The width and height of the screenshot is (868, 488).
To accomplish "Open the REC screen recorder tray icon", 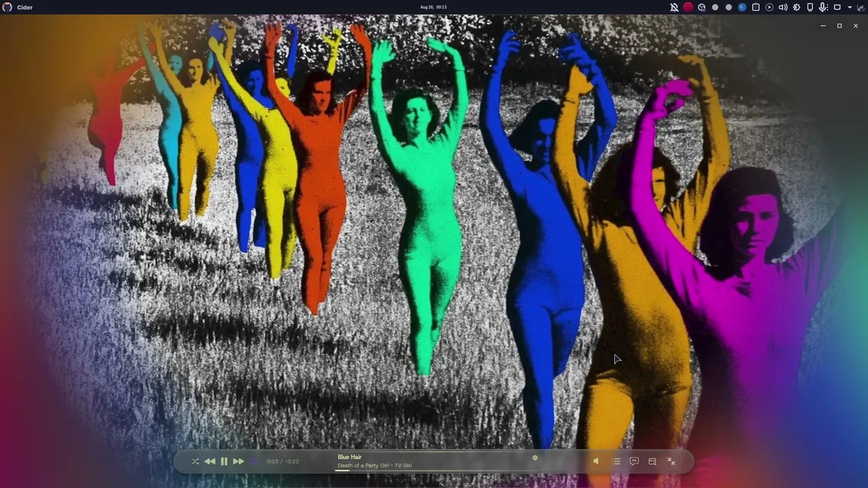I will click(701, 7).
